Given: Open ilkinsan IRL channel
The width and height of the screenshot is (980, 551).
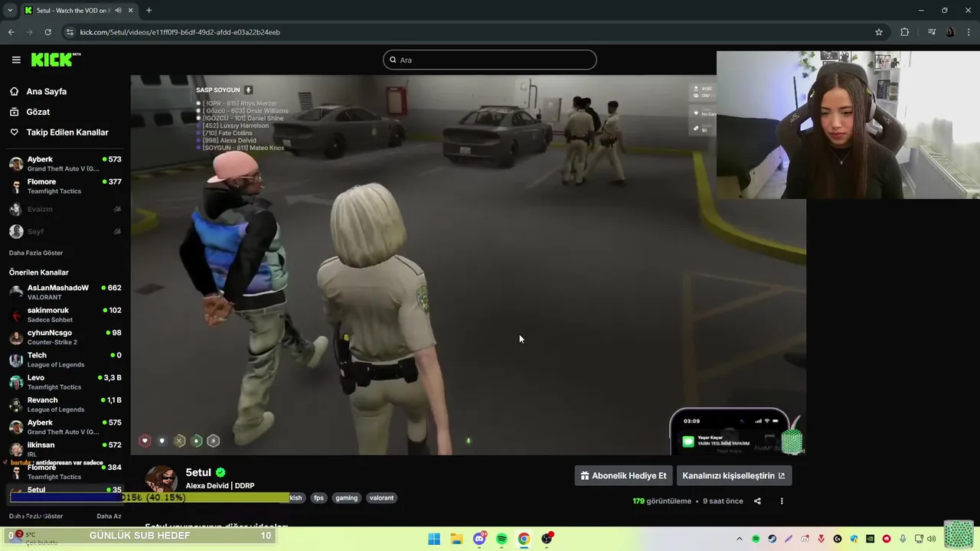Looking at the screenshot, I should pyautogui.click(x=65, y=449).
